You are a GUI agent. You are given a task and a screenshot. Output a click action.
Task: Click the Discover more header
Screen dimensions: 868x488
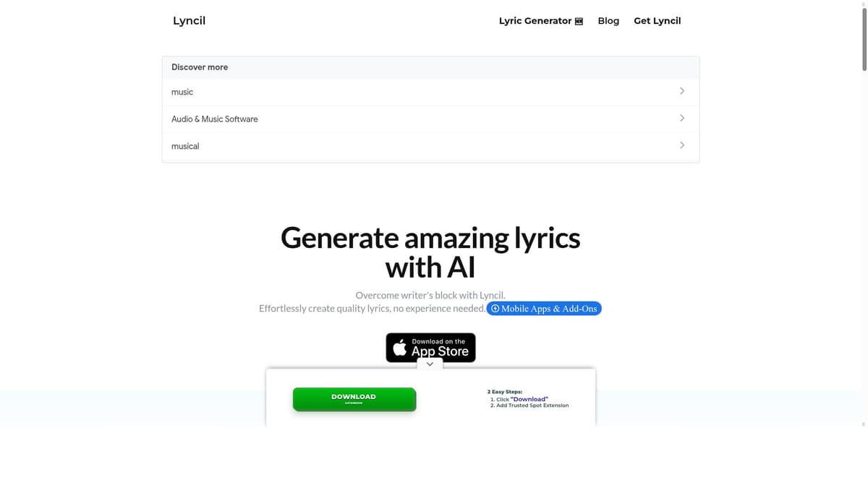coord(200,67)
